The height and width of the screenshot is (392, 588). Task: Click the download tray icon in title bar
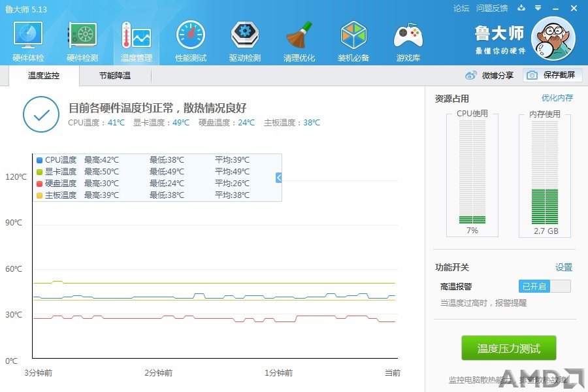pos(521,8)
